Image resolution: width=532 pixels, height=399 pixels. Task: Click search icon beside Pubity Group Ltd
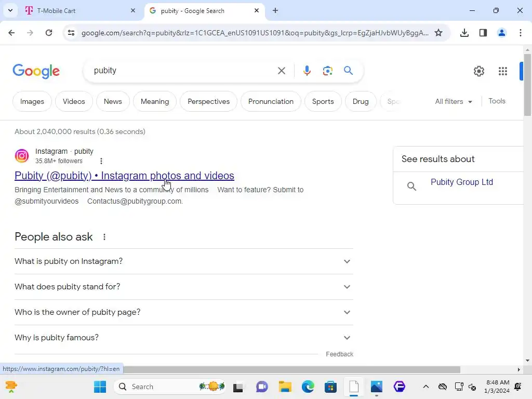[411, 186]
